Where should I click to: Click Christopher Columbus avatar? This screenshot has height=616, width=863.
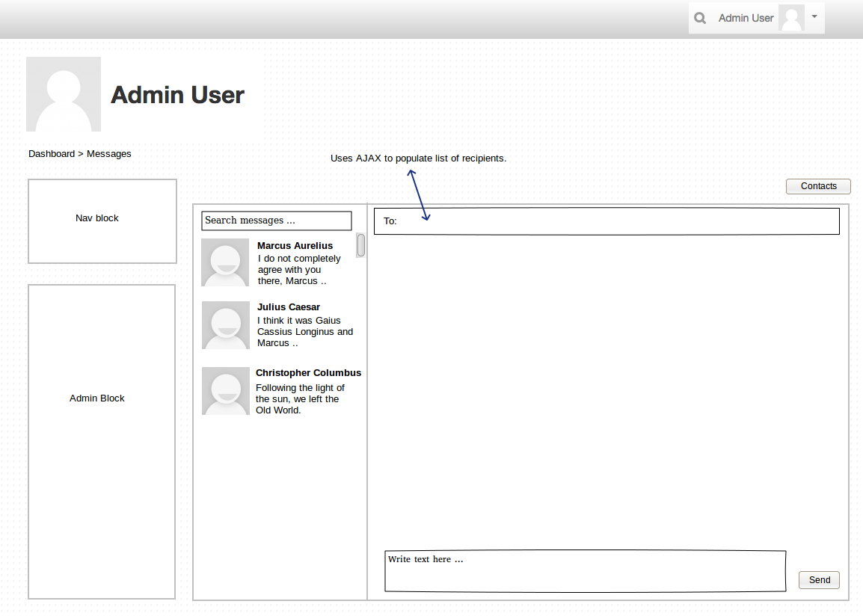[226, 391]
